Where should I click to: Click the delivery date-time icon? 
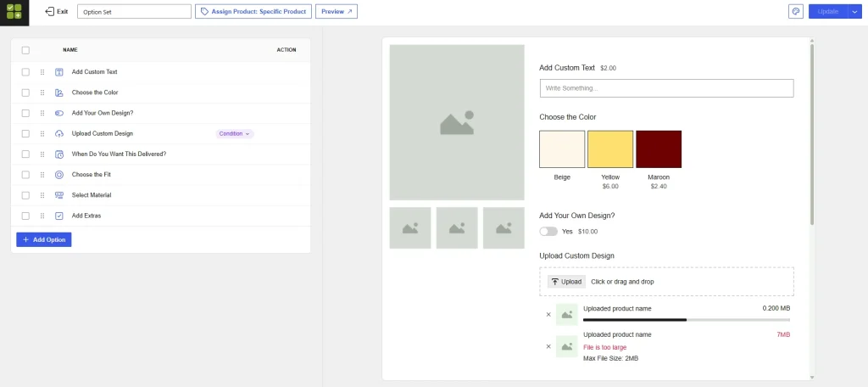[x=59, y=154]
